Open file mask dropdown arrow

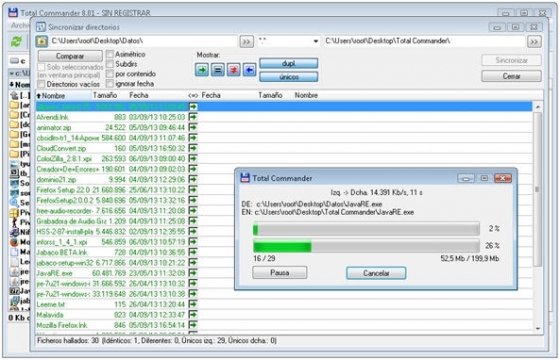[x=315, y=41]
